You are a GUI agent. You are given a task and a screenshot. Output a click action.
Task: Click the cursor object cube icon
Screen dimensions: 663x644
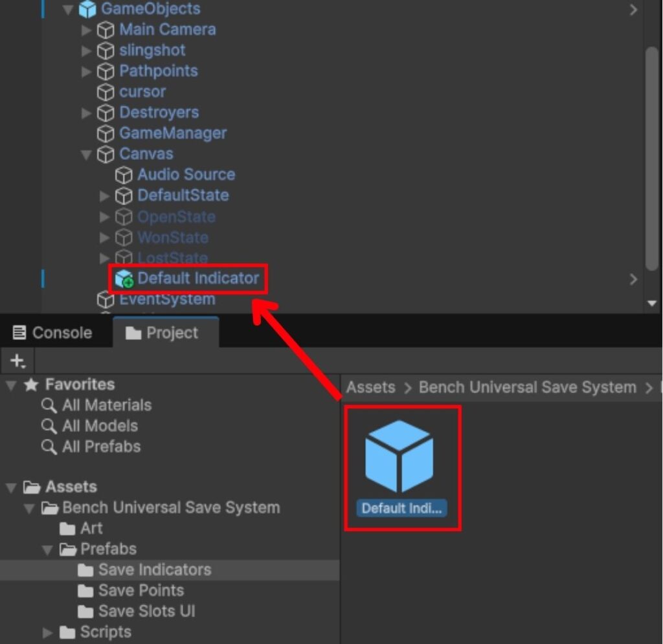tap(106, 92)
